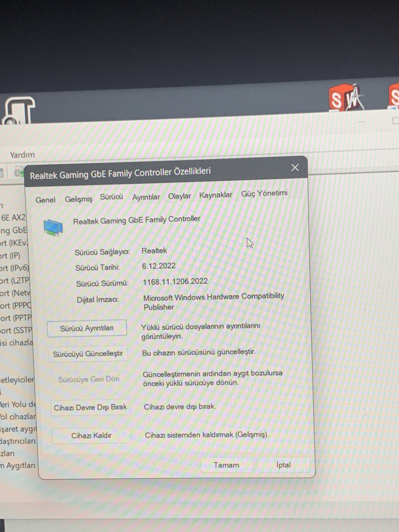Click the network adapter icon in the dialog
Image resolution: width=399 pixels, height=532 pixels.
coord(53,227)
